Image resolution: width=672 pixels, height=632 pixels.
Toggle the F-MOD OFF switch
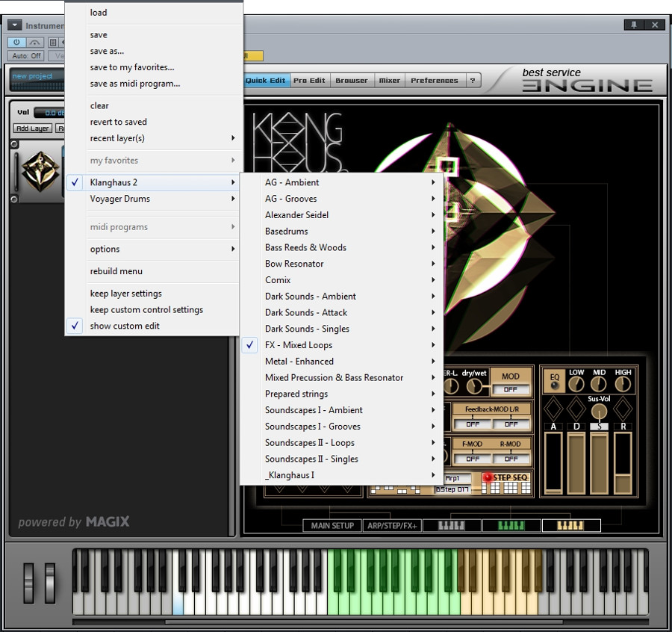tap(473, 459)
